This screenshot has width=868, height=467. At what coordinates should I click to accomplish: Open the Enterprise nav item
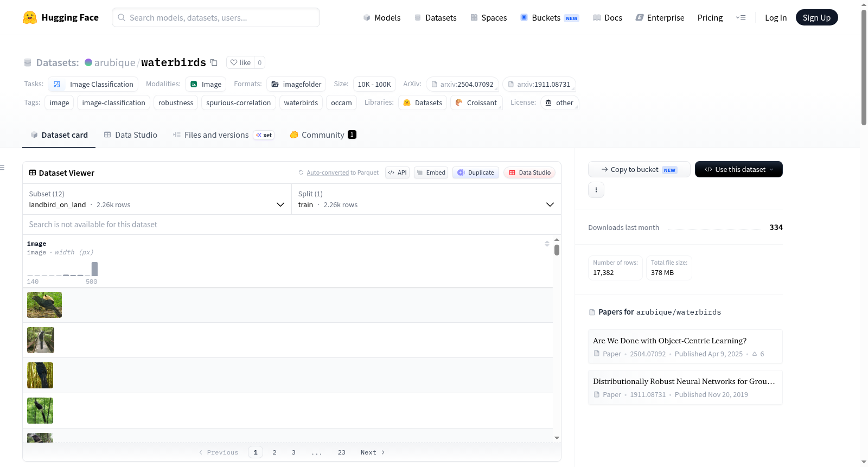tap(660, 18)
